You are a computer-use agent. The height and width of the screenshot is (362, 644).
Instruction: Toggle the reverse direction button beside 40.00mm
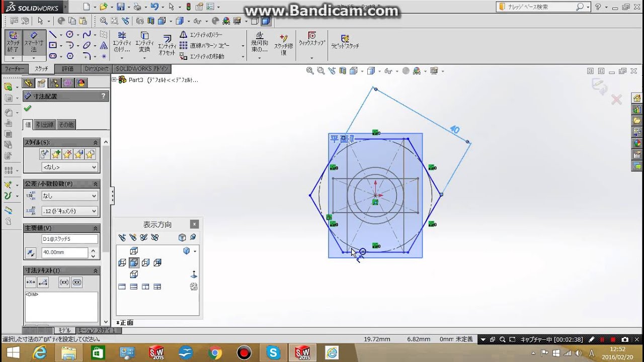coord(31,252)
